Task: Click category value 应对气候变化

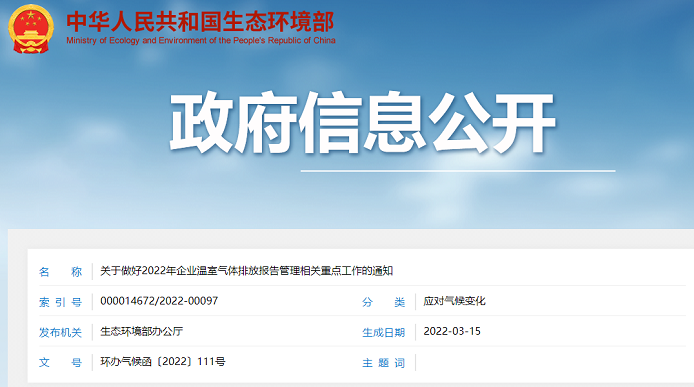Action: tap(454, 301)
